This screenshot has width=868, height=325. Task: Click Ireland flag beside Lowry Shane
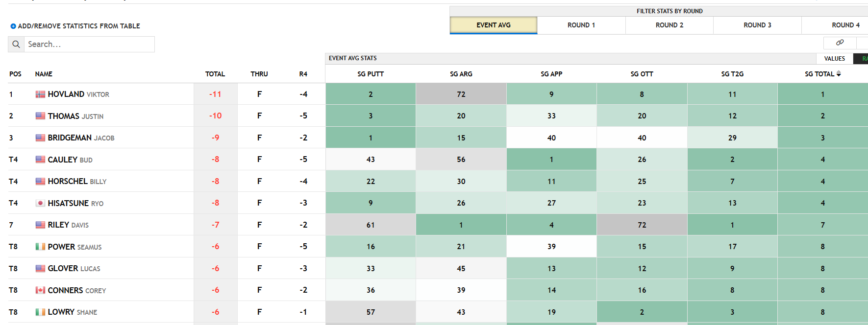tap(40, 312)
